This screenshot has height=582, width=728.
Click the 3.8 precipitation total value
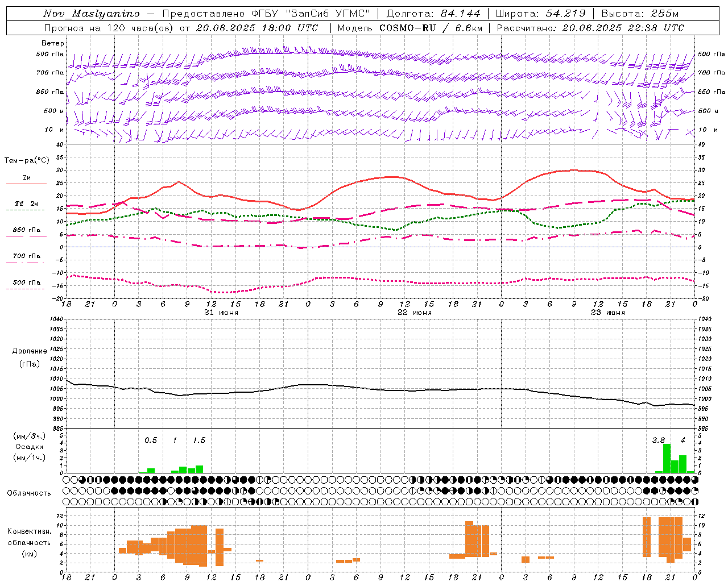pos(659,440)
